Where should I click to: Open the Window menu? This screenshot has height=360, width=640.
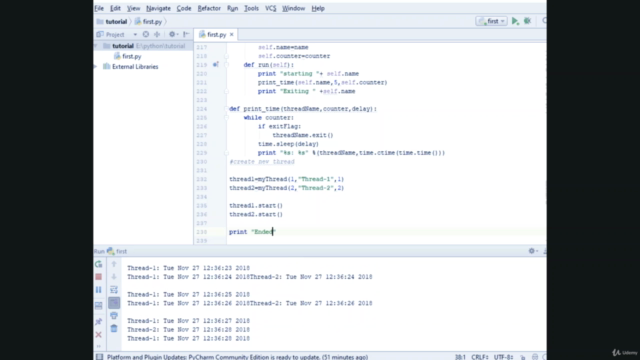[x=293, y=8]
